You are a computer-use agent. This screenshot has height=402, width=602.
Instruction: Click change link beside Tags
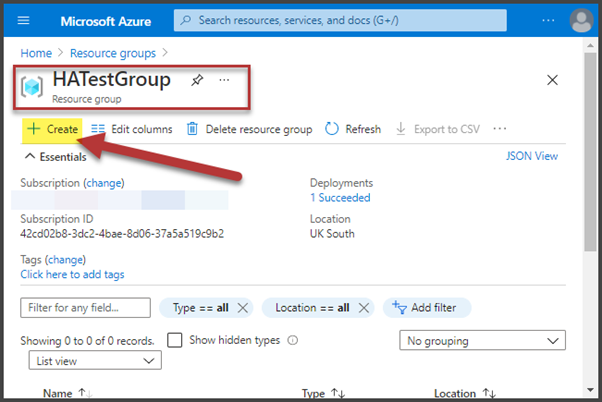point(65,260)
